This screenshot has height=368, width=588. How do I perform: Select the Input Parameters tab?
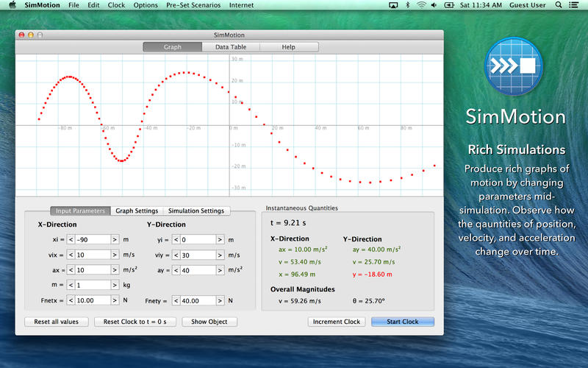(80, 210)
